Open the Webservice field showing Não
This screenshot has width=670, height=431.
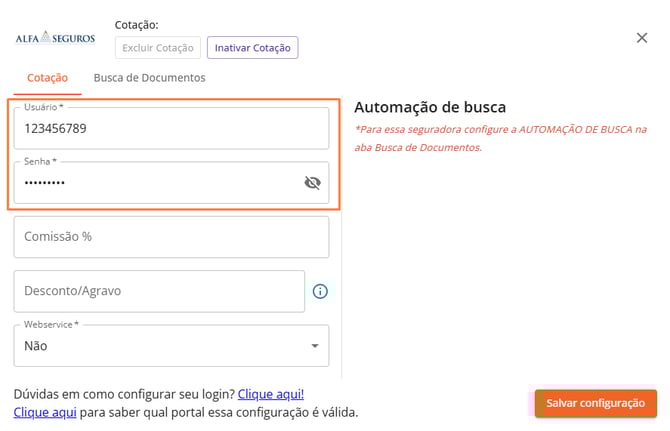tap(160, 346)
